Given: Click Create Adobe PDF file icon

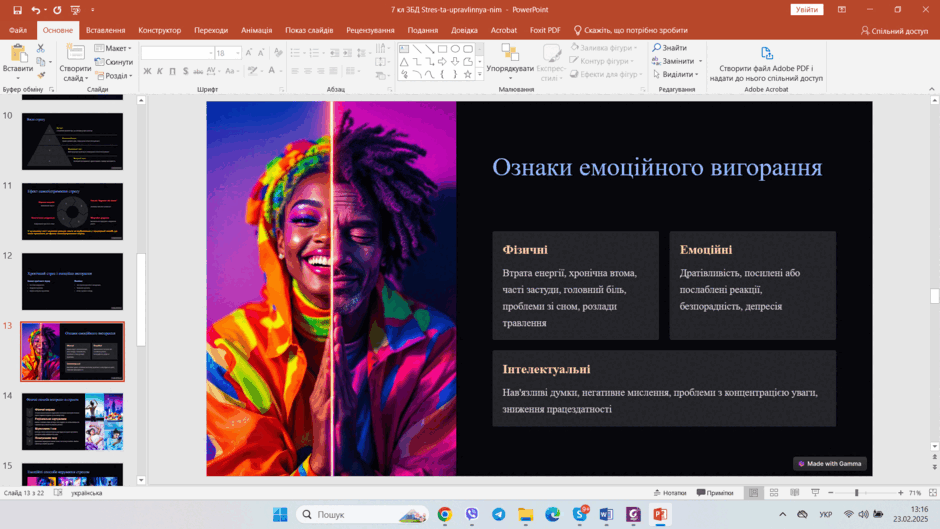Looking at the screenshot, I should [766, 53].
